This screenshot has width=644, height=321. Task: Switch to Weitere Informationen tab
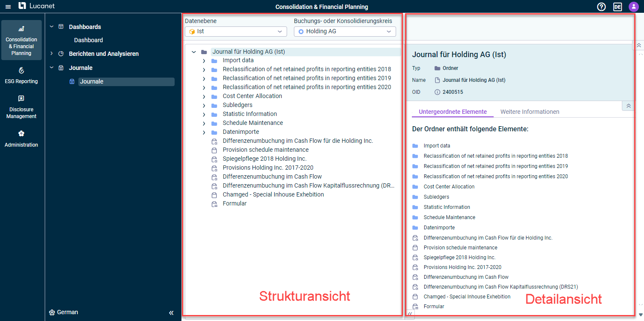point(530,112)
